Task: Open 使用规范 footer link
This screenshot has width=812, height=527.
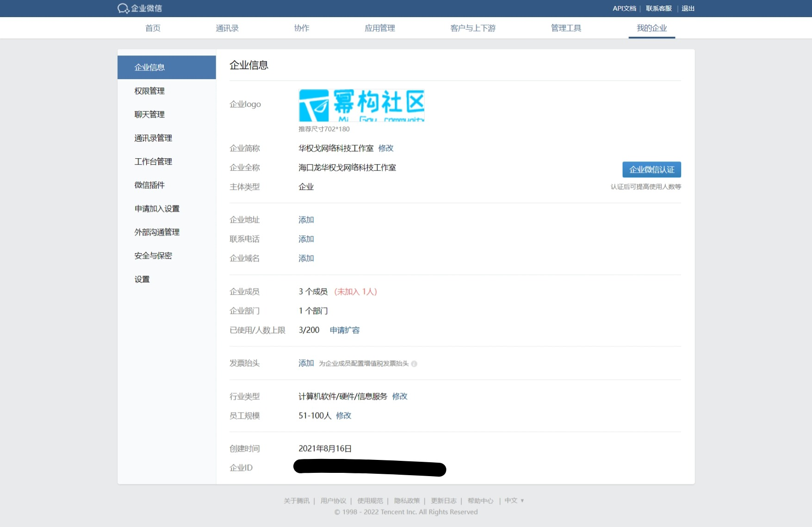Action: tap(370, 501)
